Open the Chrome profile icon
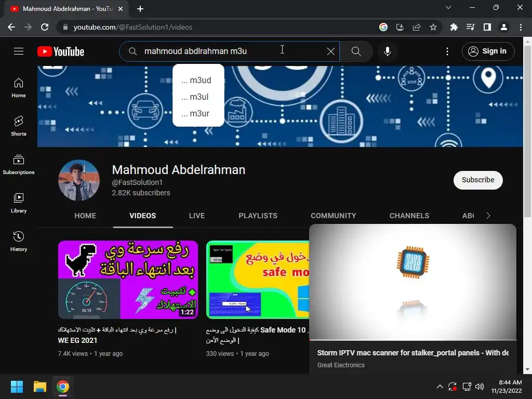 point(504,27)
